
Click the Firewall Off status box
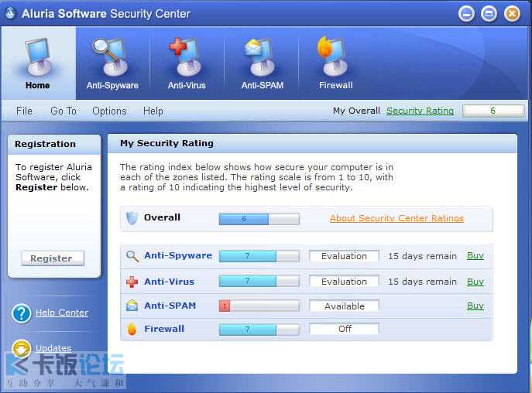[344, 329]
